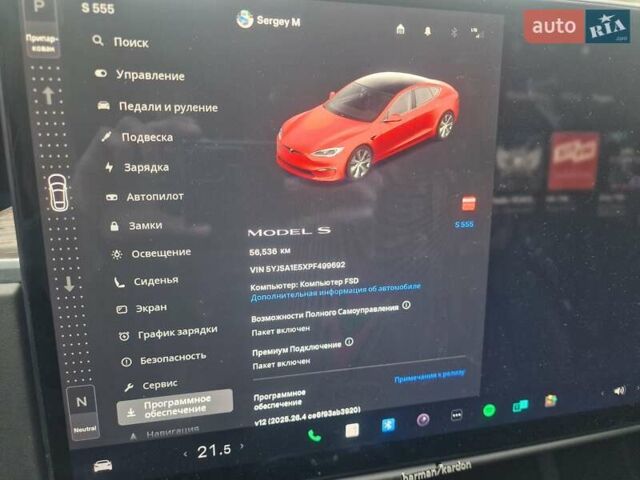
Task: Open the Spotify app in bottom bar
Action: 489,410
